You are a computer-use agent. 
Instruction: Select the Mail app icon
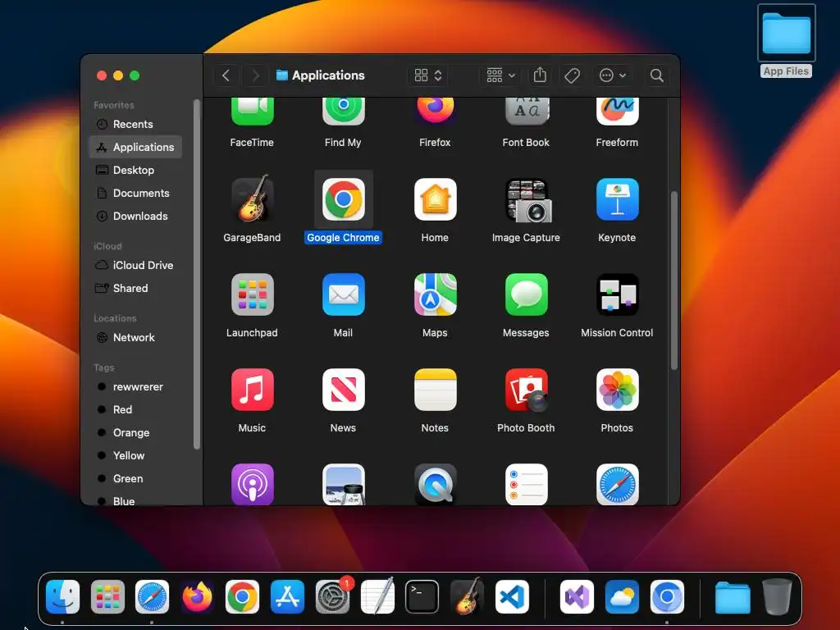344,294
